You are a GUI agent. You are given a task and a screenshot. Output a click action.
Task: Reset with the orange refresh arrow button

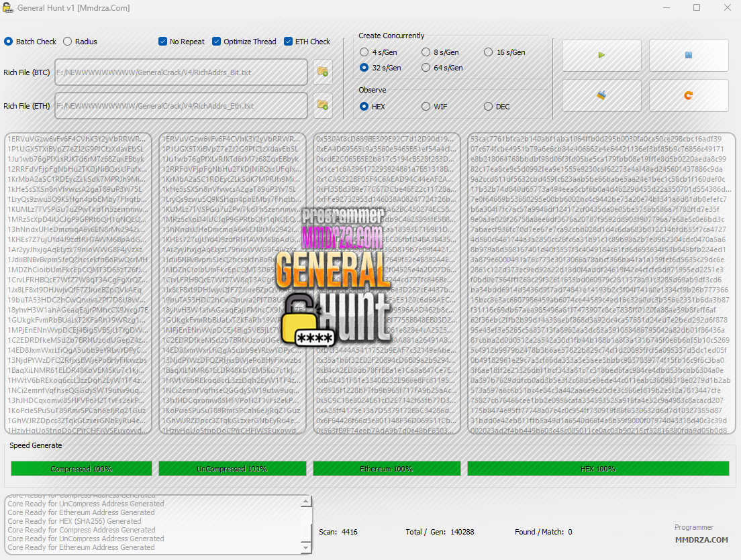tap(689, 95)
